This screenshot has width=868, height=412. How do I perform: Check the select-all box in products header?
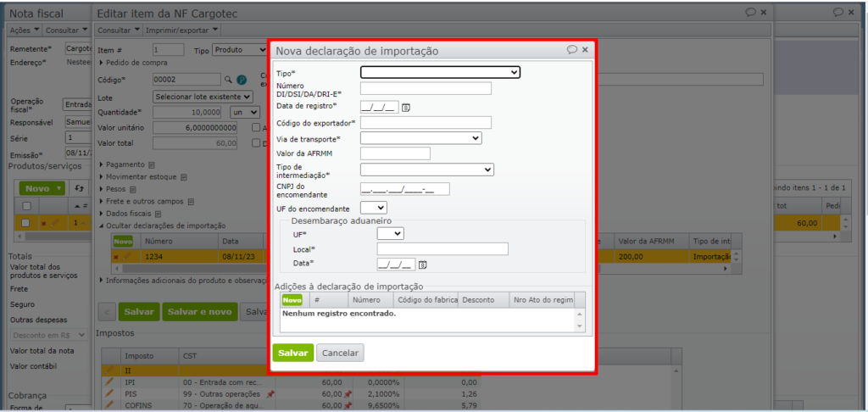point(25,207)
